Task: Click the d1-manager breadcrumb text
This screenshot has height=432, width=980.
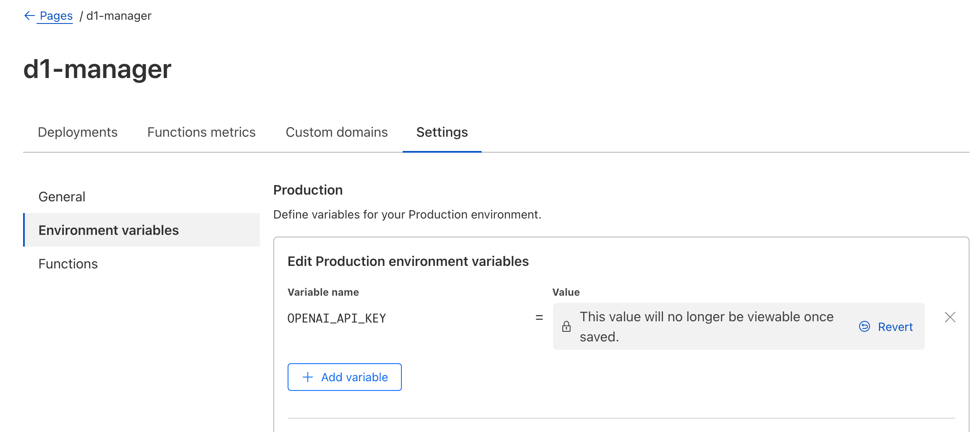Action: (x=119, y=16)
